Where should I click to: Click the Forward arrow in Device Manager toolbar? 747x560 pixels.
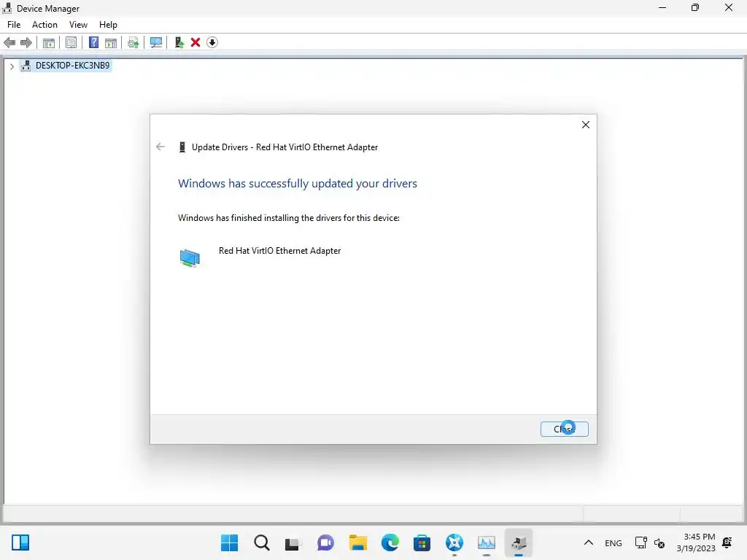26,43
